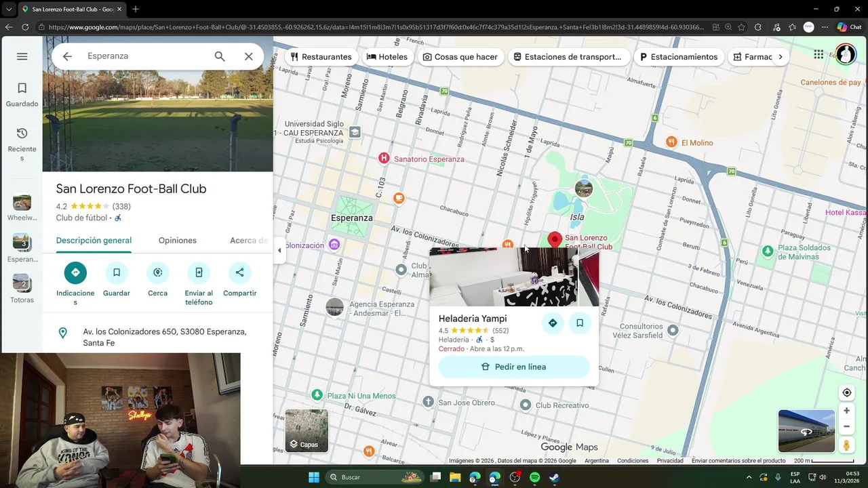This screenshot has height=488, width=868.
Task: Click the Pedir en línea button
Action: pyautogui.click(x=514, y=367)
